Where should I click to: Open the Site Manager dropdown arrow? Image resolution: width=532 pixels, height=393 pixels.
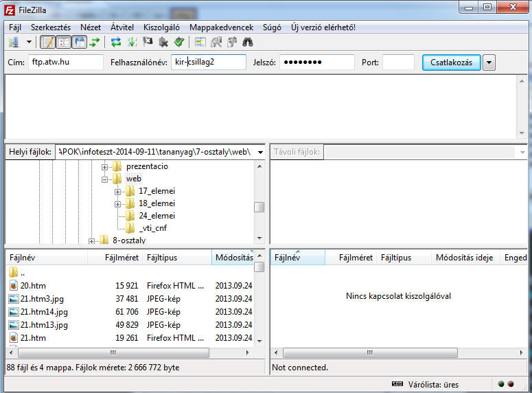pos(29,43)
